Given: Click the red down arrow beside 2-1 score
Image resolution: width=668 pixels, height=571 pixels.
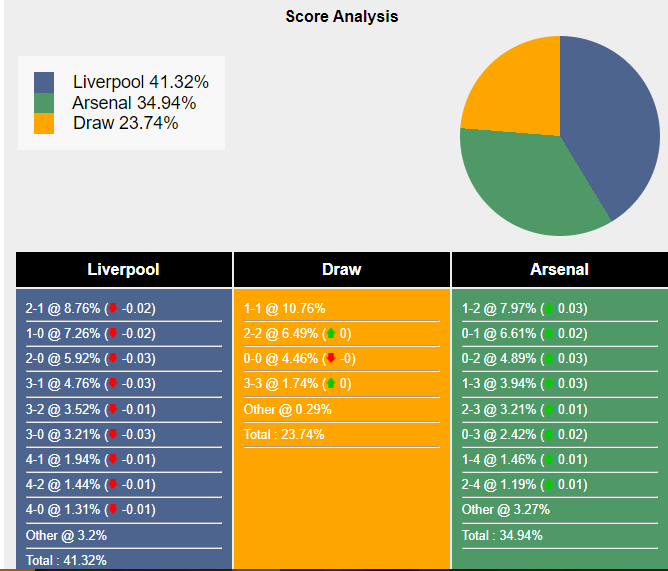Looking at the screenshot, I should (113, 309).
